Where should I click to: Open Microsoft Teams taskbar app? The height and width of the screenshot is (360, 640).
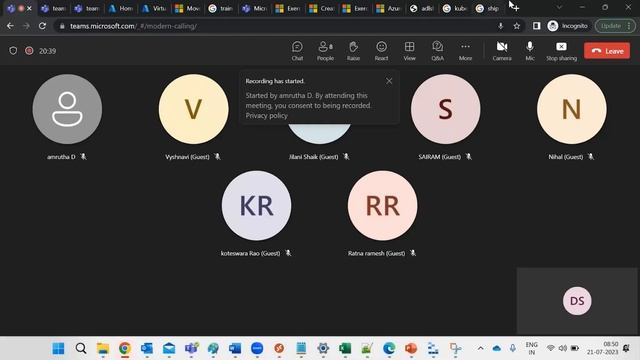[x=191, y=349]
